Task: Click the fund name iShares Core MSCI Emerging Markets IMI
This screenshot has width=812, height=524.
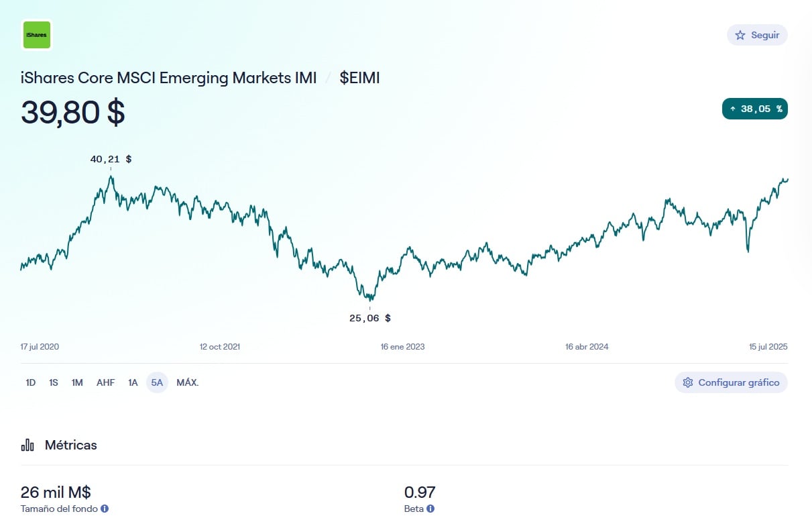Action: click(168, 78)
